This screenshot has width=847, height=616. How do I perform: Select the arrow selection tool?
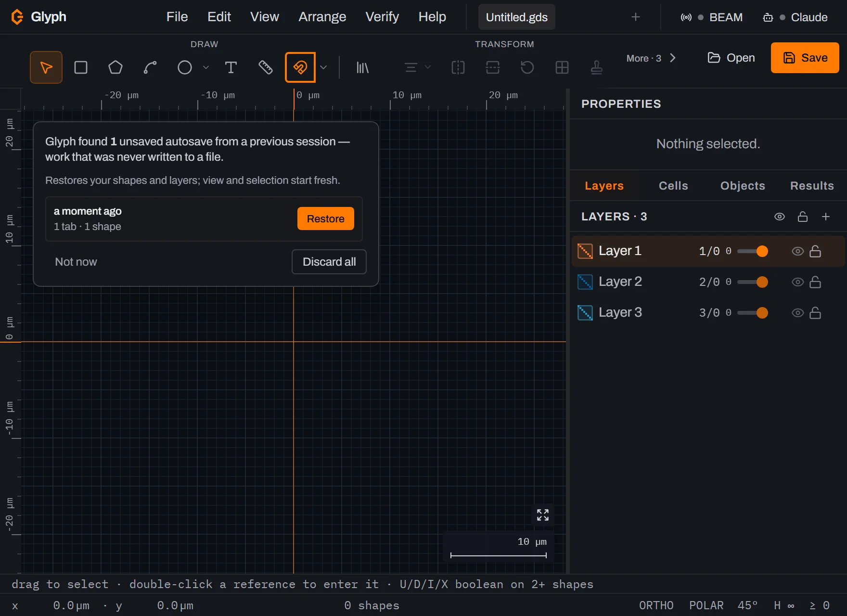click(x=46, y=67)
